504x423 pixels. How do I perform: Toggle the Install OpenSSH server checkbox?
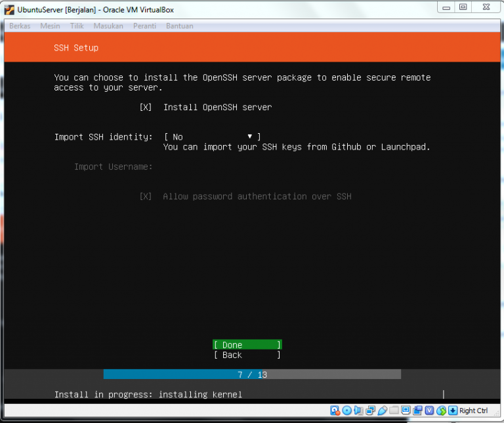tap(146, 107)
